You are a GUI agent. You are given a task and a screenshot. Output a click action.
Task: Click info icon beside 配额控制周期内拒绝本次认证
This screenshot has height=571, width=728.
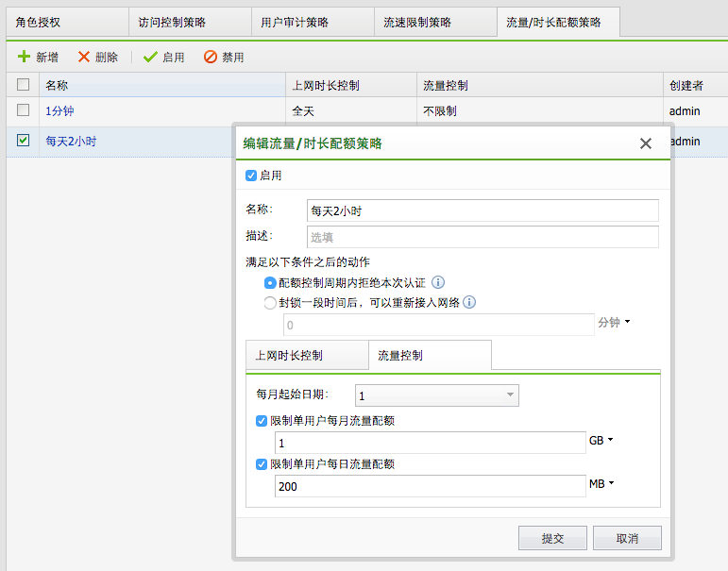(x=438, y=282)
